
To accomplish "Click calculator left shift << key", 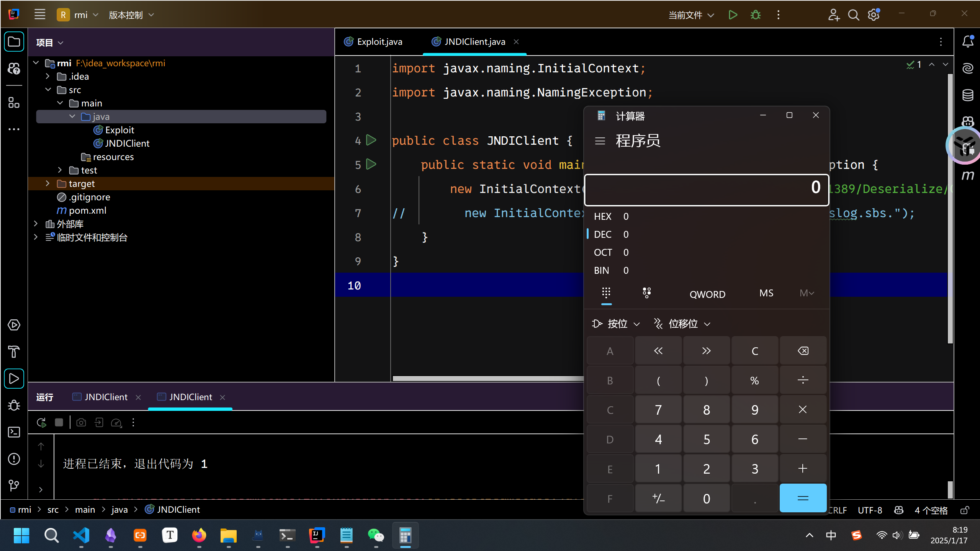I will [658, 351].
